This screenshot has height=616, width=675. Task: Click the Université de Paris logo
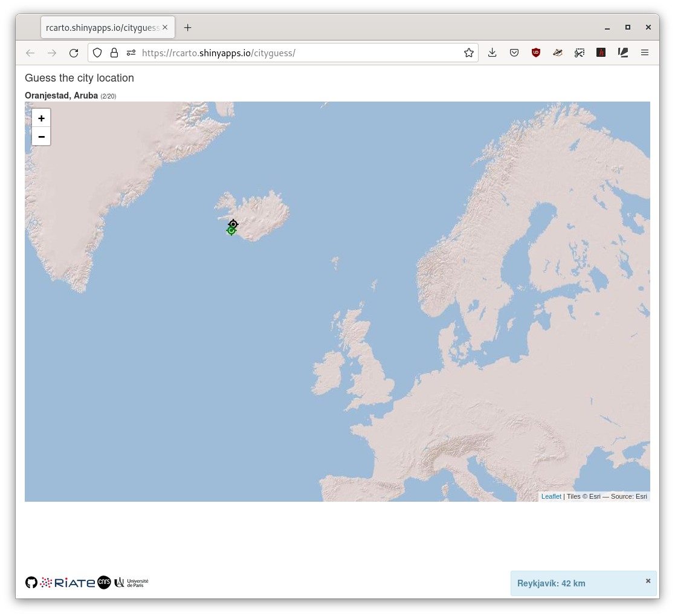[131, 582]
